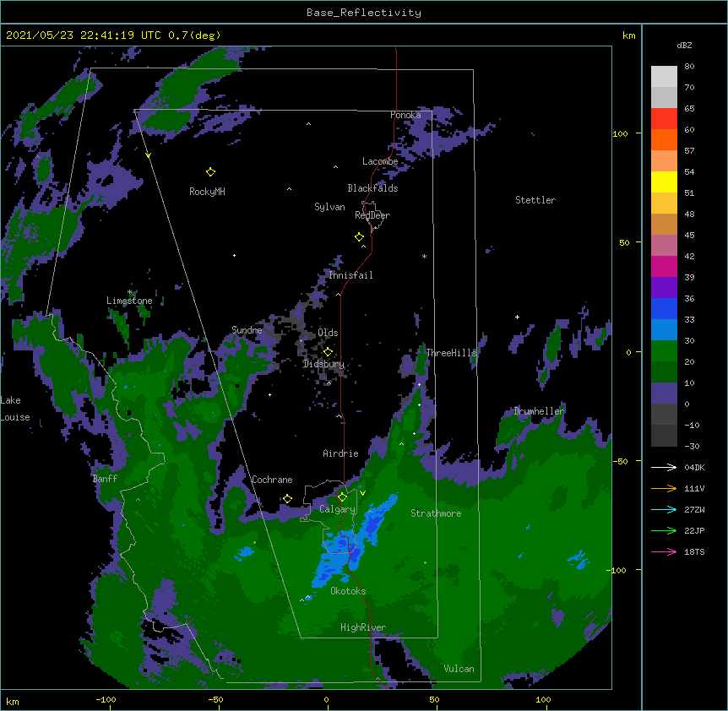728x711 pixels.
Task: Click the Drumheller city label
Action: (x=539, y=411)
